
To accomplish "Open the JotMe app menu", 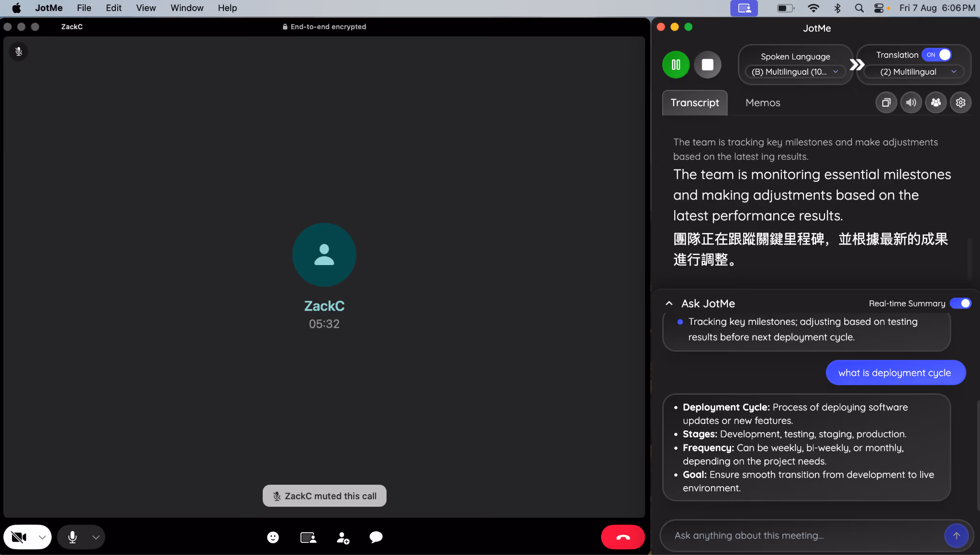I will click(x=49, y=8).
